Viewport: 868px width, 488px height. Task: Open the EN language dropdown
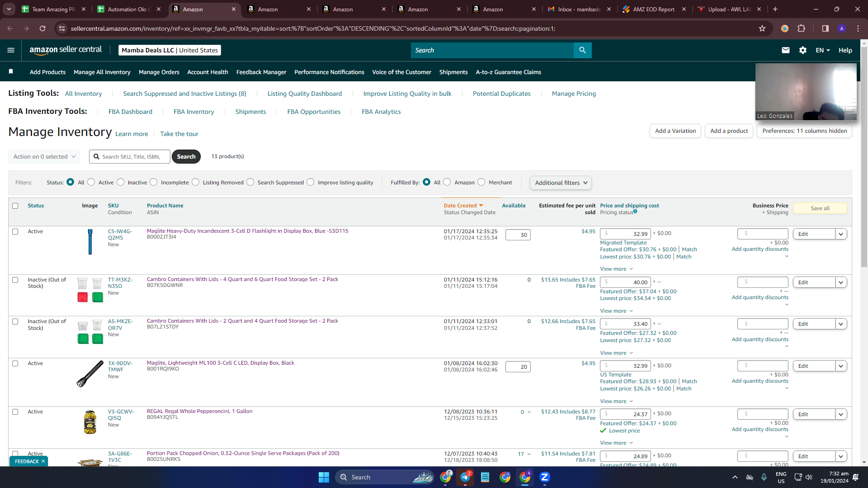click(x=823, y=50)
